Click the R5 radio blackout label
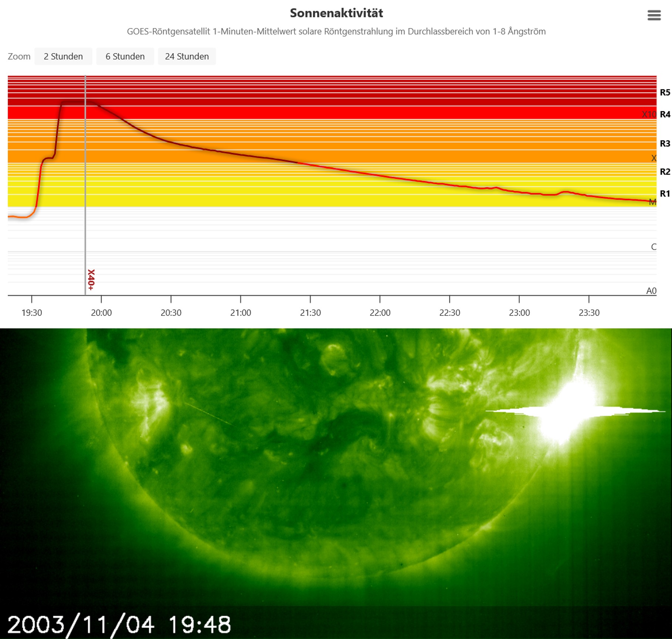The height and width of the screenshot is (639, 672). click(665, 92)
